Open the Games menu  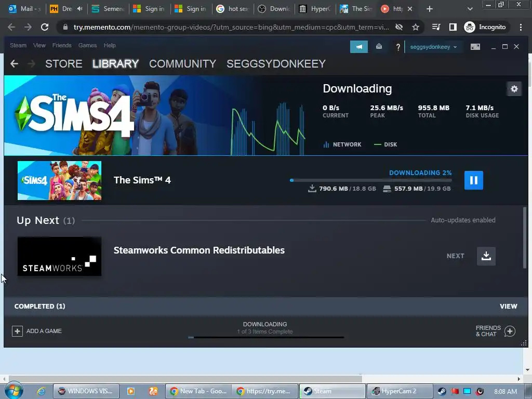click(x=87, y=45)
